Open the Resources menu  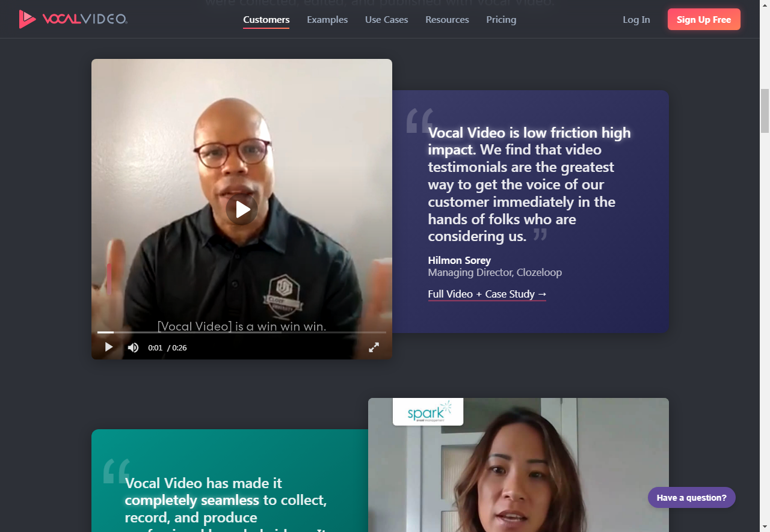[x=447, y=19]
